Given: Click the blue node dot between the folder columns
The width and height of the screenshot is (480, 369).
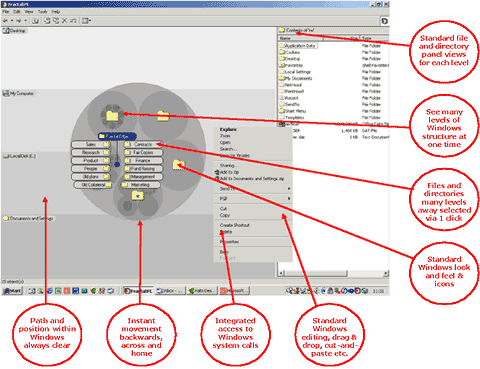Looking at the screenshot, I should pyautogui.click(x=117, y=164).
